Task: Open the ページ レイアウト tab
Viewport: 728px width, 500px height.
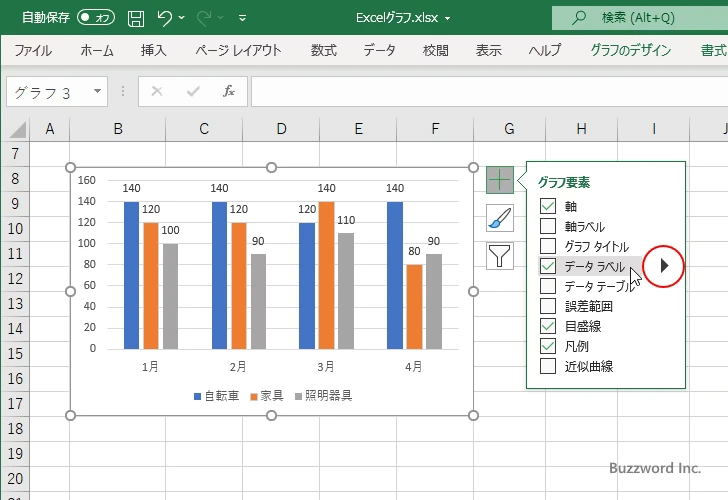Action: coord(238,50)
